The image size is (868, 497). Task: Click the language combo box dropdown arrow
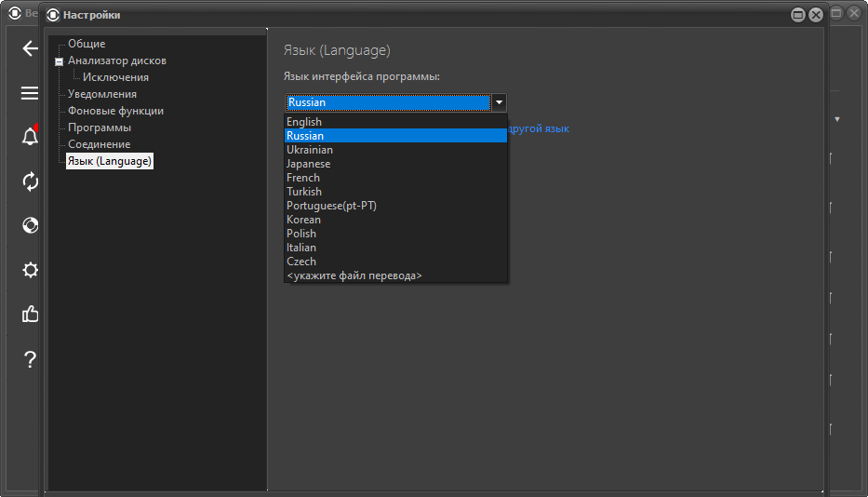[x=499, y=102]
